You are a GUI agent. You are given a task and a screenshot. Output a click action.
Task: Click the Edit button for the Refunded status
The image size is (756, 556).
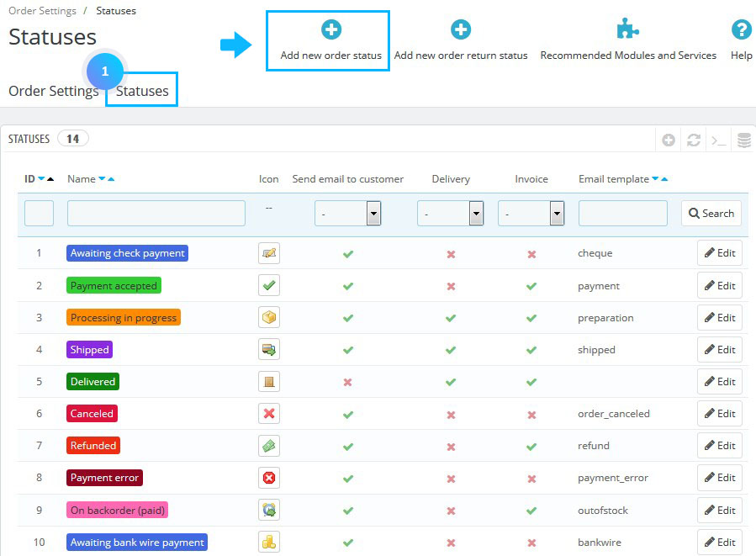(x=719, y=445)
